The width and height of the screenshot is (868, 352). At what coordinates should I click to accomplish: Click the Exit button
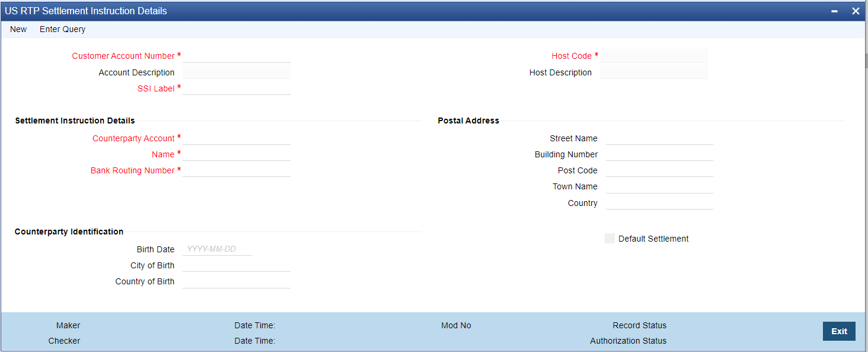click(839, 331)
